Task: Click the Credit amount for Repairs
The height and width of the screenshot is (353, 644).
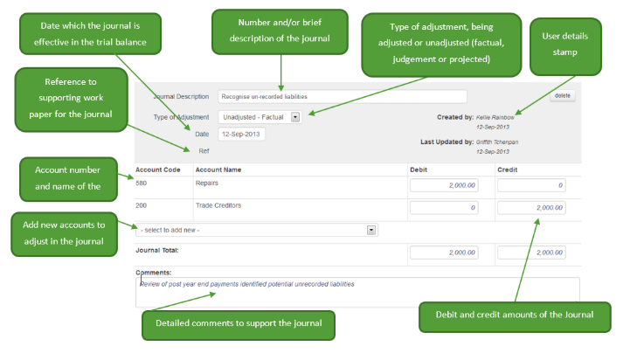Action: (x=531, y=185)
